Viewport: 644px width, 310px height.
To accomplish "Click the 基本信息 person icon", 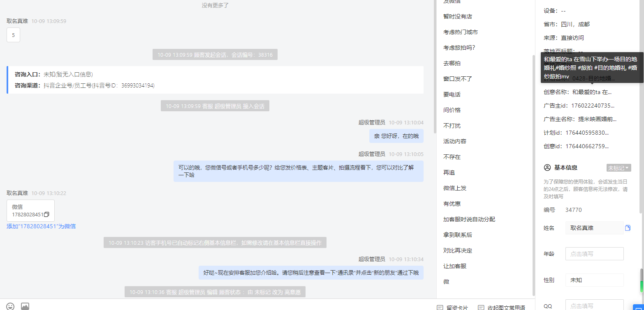I will (547, 168).
